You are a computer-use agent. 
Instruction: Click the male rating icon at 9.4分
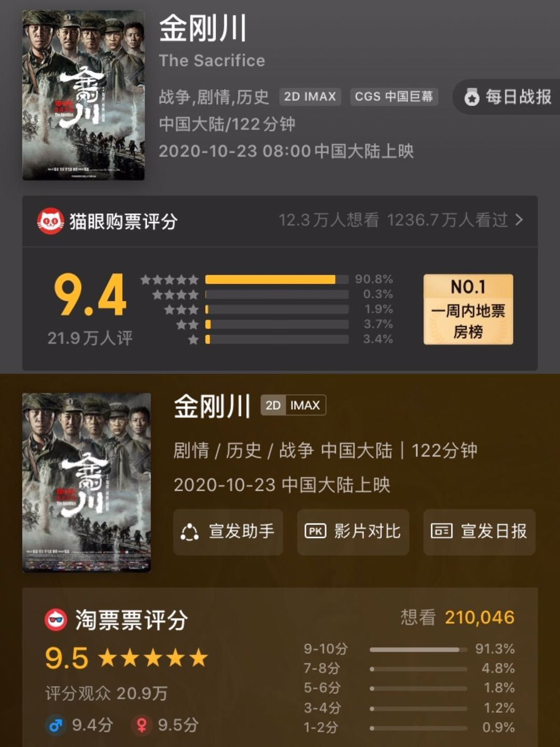56,725
